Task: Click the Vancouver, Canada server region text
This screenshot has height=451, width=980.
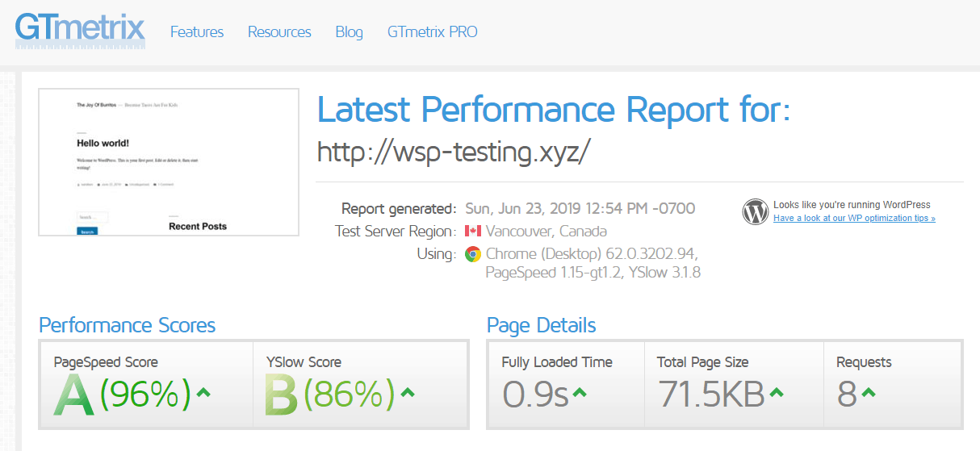Action: (545, 232)
